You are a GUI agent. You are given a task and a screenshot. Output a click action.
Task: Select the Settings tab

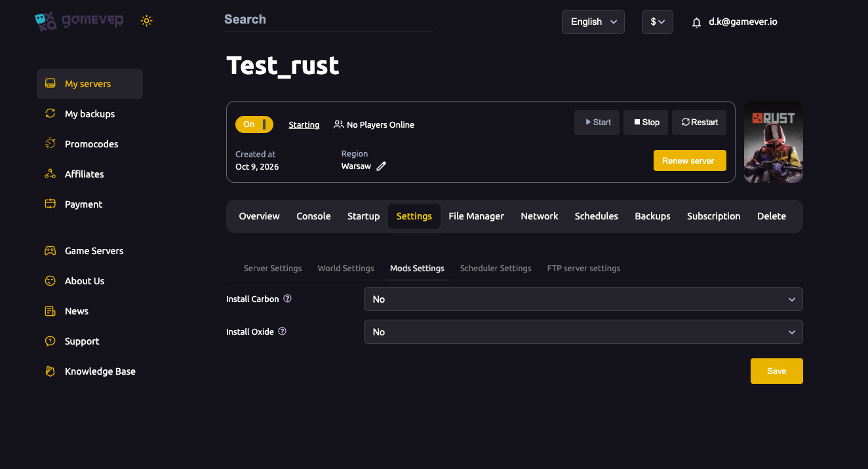414,216
